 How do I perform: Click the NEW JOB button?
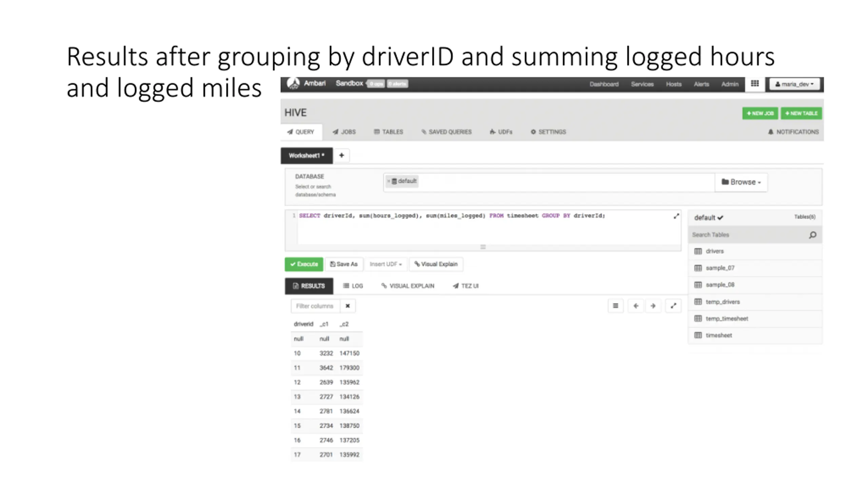click(760, 113)
